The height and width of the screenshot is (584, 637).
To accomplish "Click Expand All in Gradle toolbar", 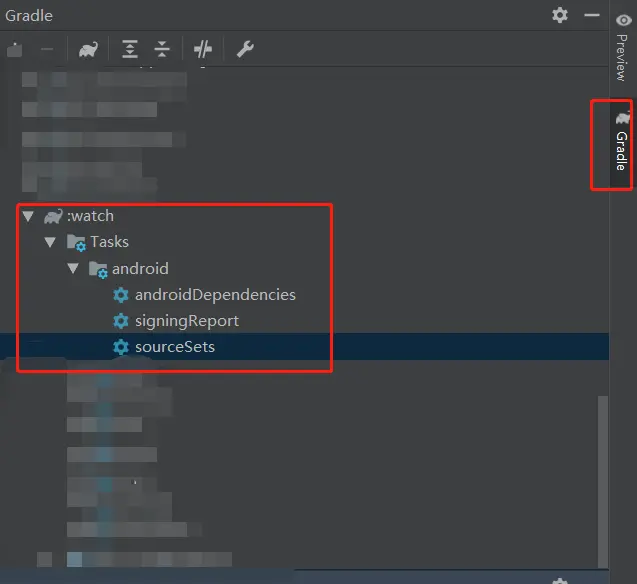I will [130, 49].
